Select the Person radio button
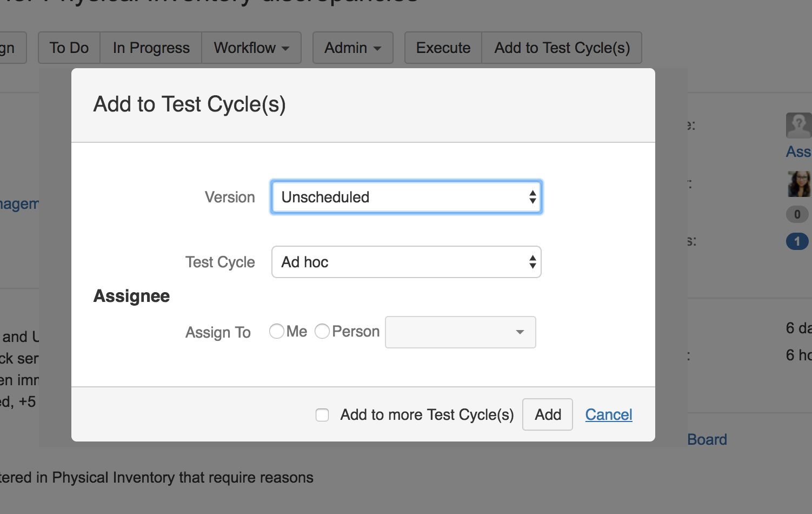The image size is (812, 514). pyautogui.click(x=322, y=331)
